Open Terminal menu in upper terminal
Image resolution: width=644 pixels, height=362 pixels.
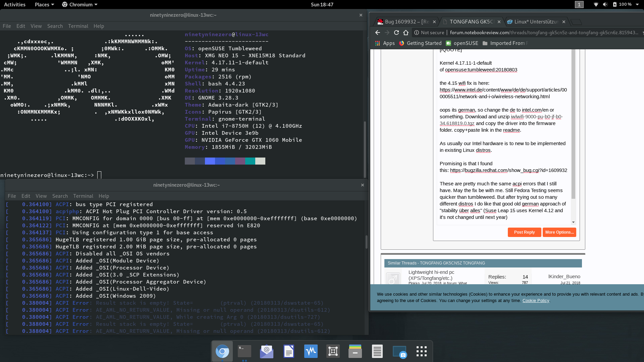click(x=78, y=26)
